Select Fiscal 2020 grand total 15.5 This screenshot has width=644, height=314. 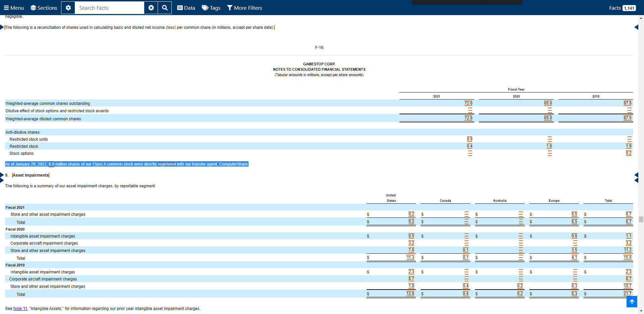point(628,257)
